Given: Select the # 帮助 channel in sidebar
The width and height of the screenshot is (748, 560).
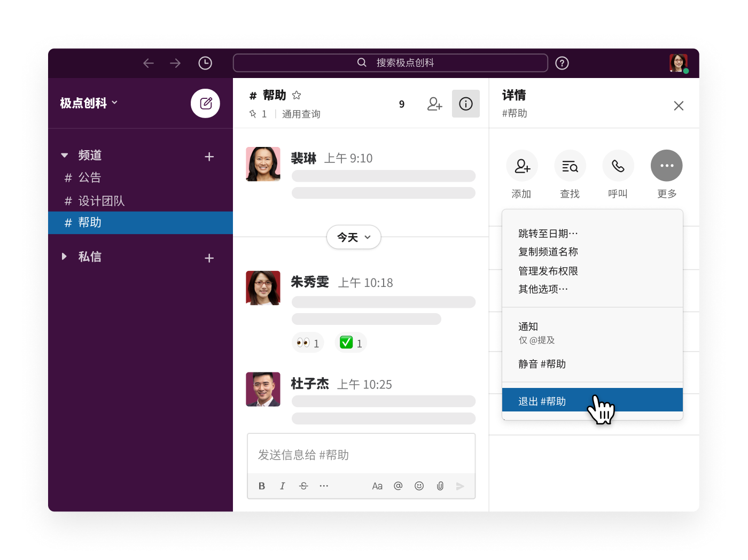Looking at the screenshot, I should pos(141,223).
